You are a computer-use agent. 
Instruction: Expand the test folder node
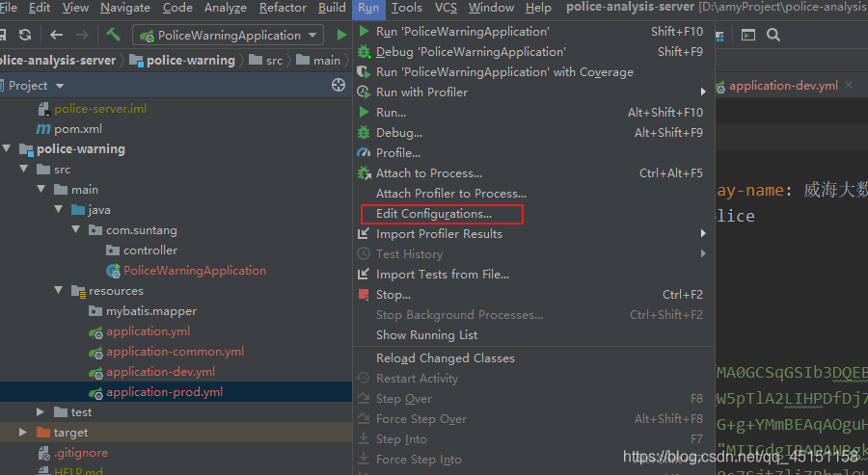[41, 412]
